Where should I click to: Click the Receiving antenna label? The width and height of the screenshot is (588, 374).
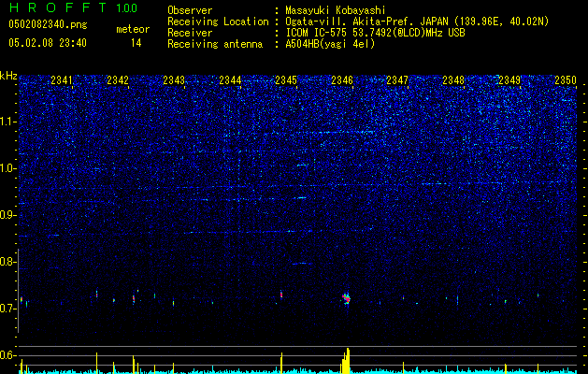[x=215, y=44]
